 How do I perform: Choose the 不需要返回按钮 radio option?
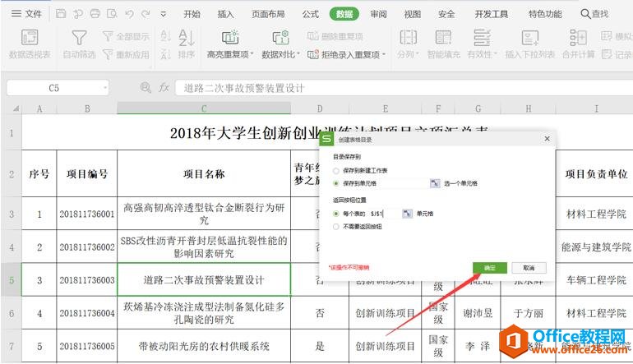tap(335, 226)
